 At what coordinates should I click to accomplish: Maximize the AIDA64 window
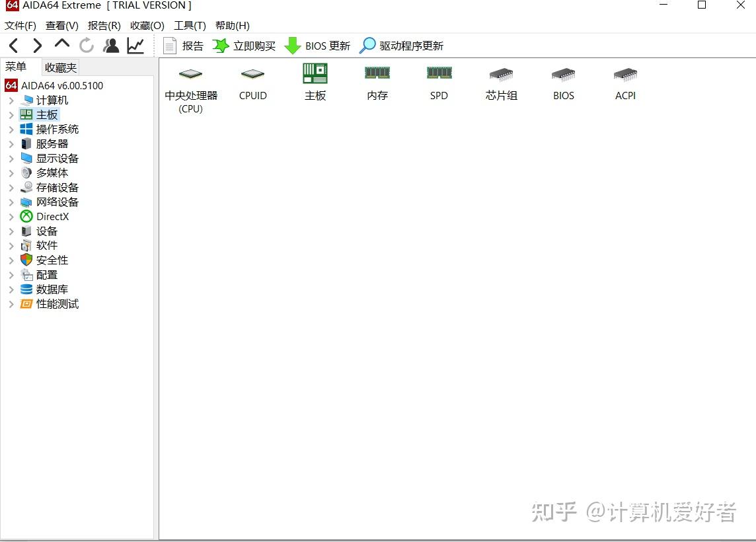[x=702, y=5]
